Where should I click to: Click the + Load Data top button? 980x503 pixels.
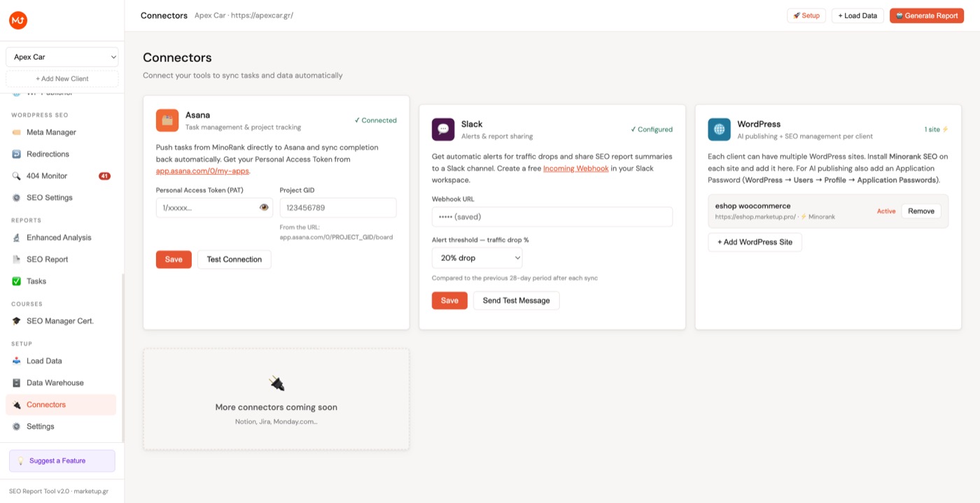click(857, 15)
